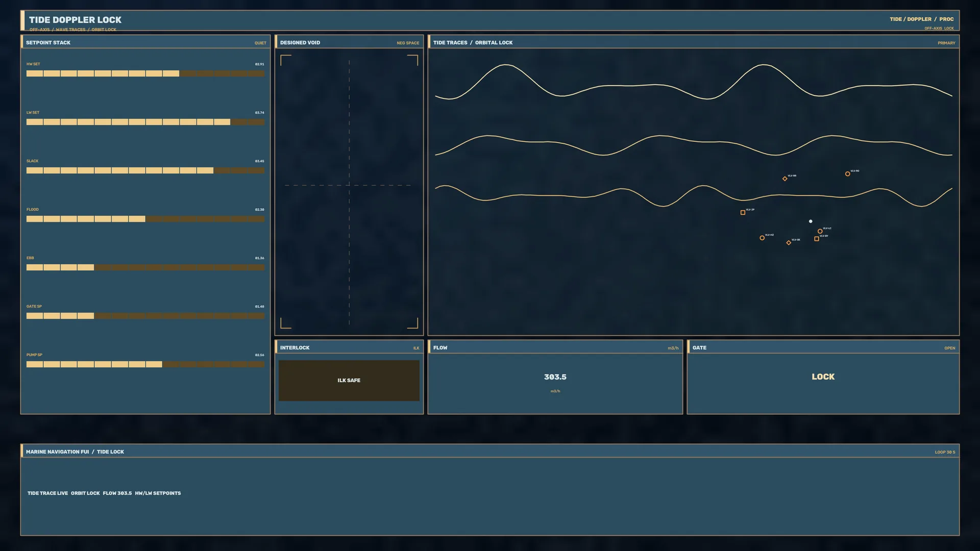Adjust the HW SET setpoint bar
Screen dimensions: 980x551
coord(145,73)
